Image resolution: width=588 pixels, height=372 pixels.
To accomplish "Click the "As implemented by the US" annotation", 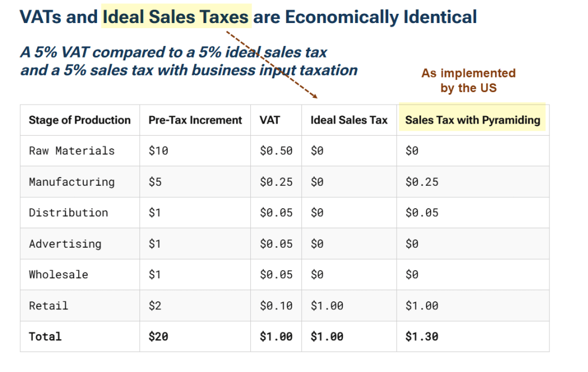I will pos(468,80).
